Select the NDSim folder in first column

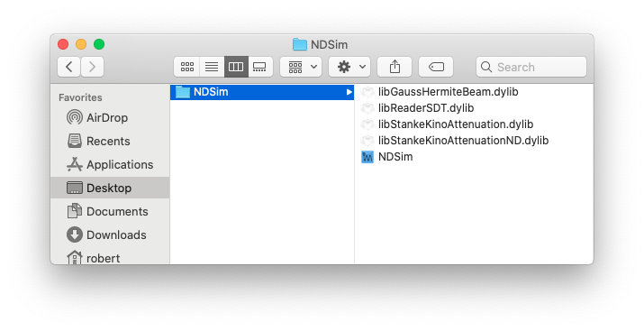(262, 92)
